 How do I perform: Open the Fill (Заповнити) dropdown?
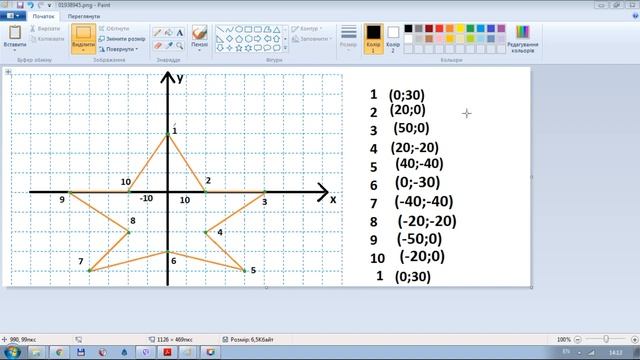312,39
